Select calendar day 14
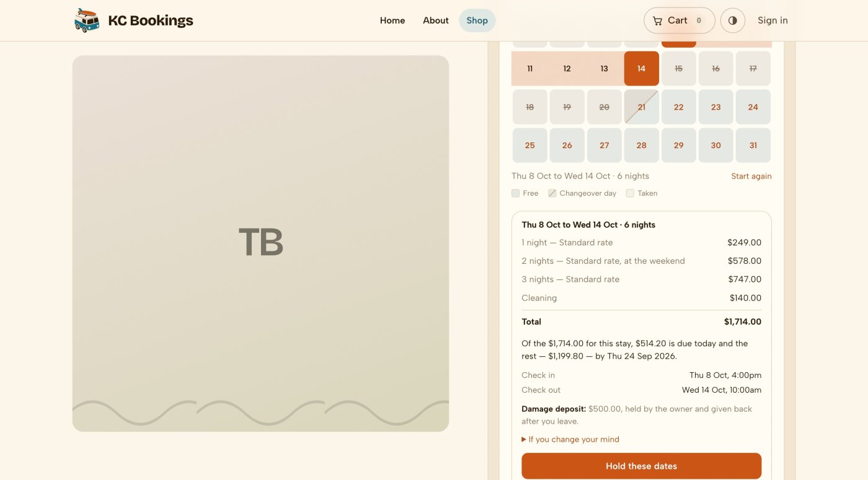Viewport: 868px width, 480px height. pyautogui.click(x=641, y=68)
